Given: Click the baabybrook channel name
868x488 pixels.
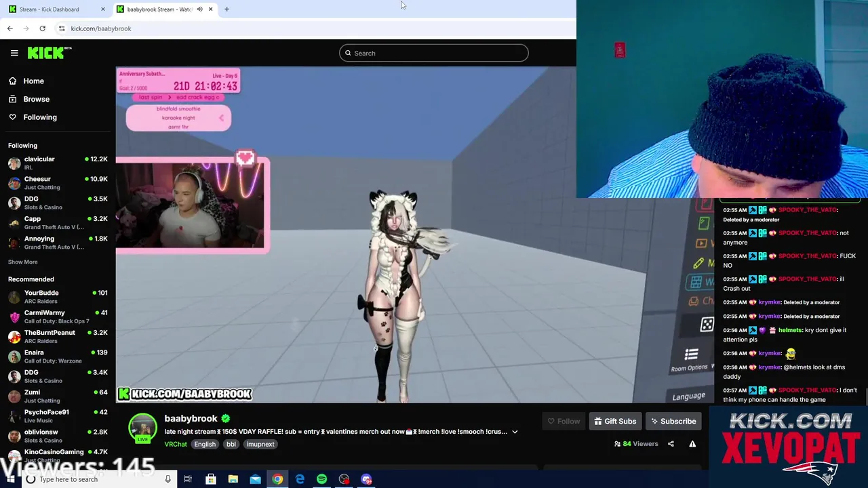Looking at the screenshot, I should (x=191, y=418).
